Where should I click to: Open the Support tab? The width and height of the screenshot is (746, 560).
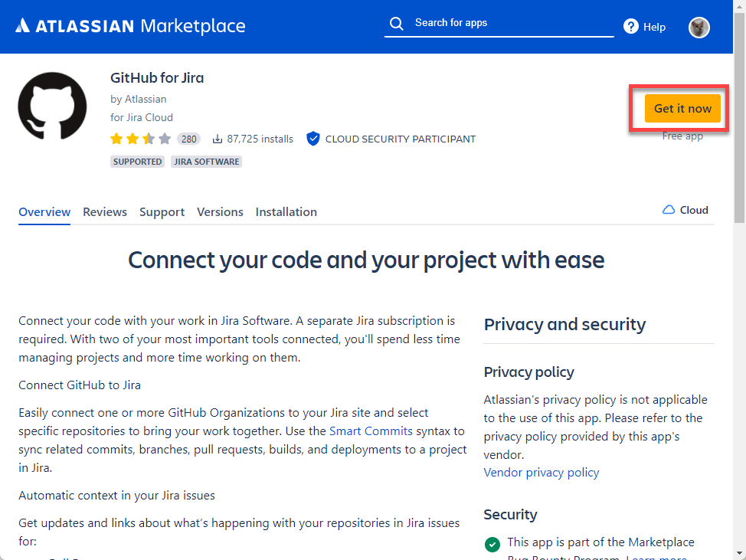162,212
